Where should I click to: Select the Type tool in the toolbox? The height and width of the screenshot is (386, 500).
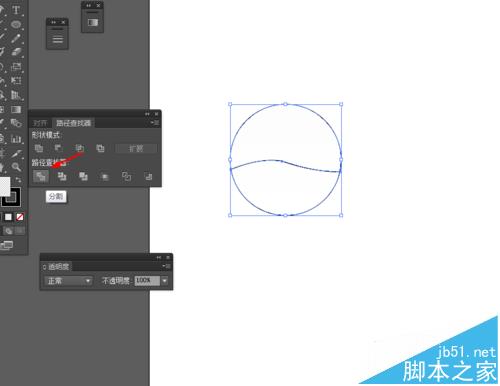click(16, 10)
